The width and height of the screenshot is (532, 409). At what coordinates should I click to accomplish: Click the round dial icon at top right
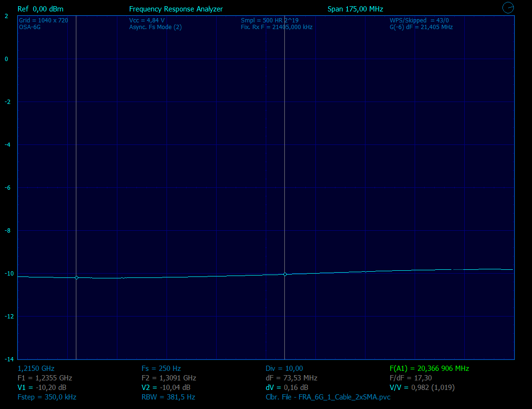[508, 8]
